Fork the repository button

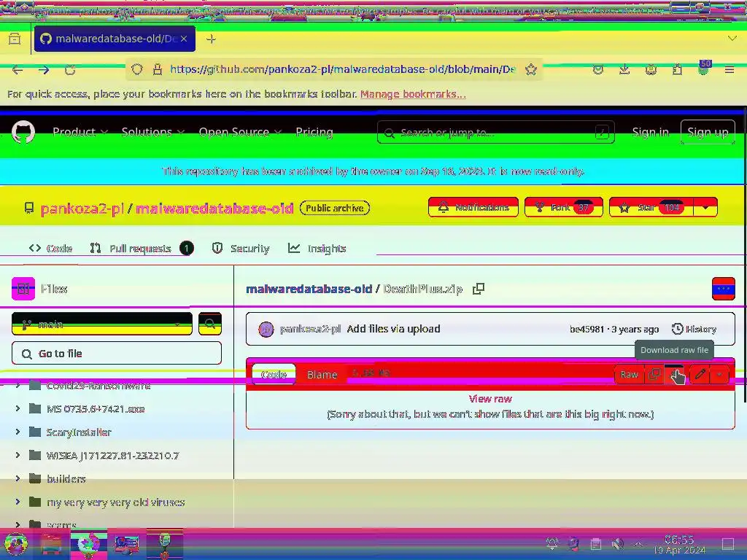[564, 207]
